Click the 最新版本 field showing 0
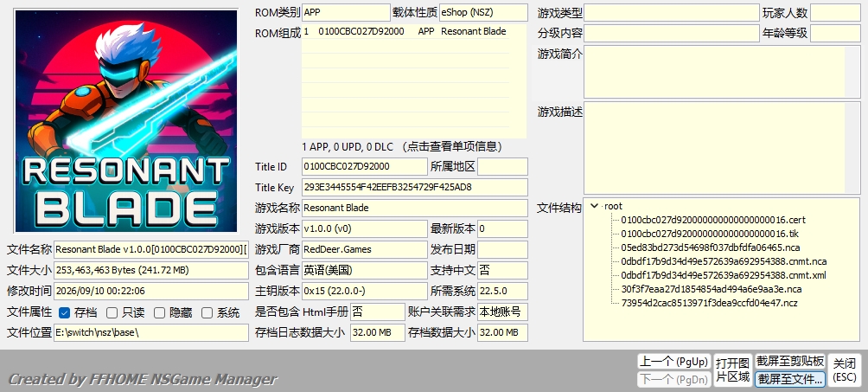Screen dimensions: 868x392 click(x=502, y=228)
